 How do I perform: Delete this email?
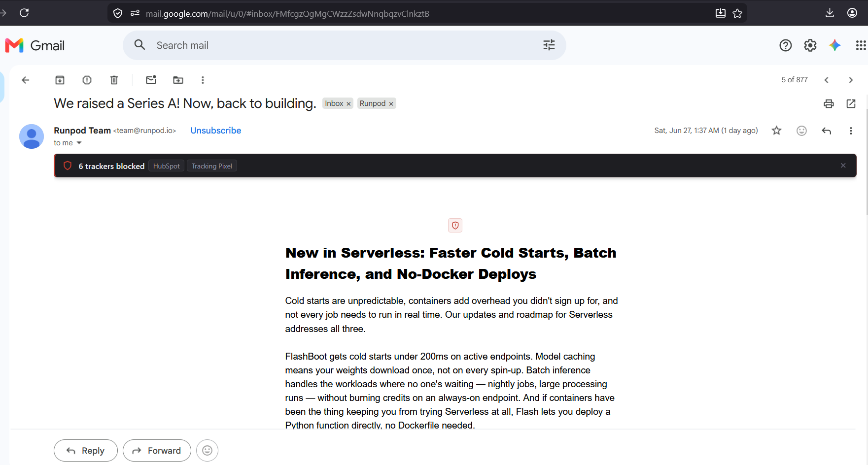[x=114, y=80]
